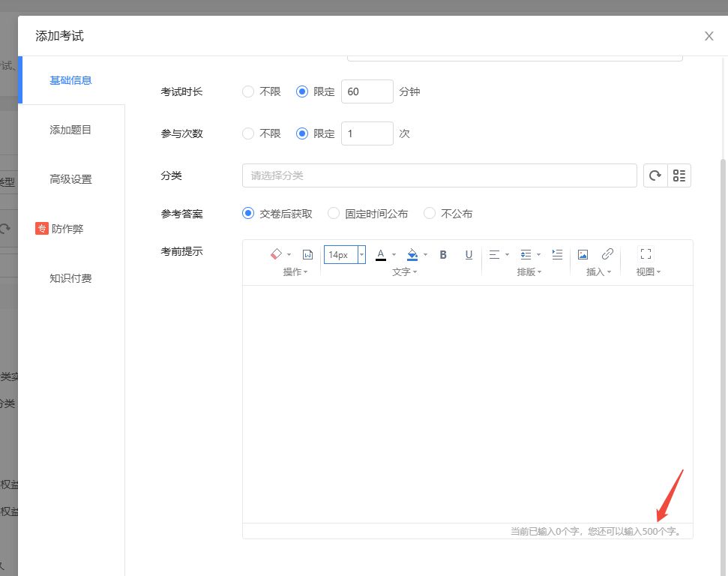Pick the font color swatch
Image resolution: width=728 pixels, height=576 pixels.
point(381,254)
